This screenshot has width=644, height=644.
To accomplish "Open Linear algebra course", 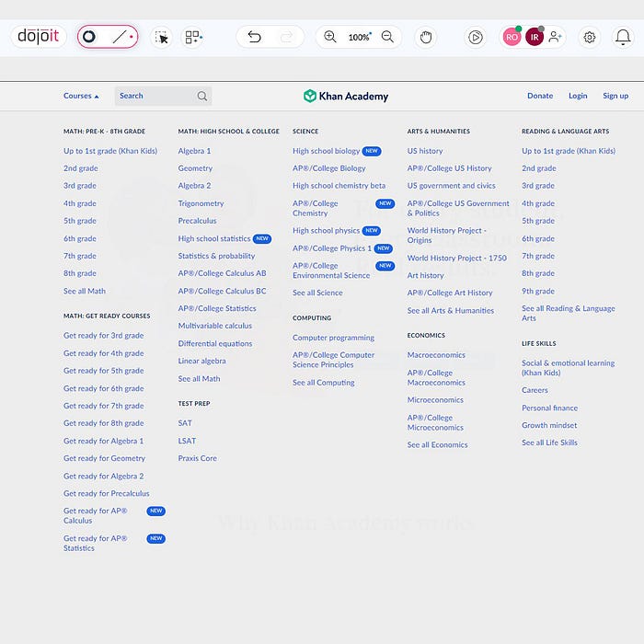I will point(201,361).
